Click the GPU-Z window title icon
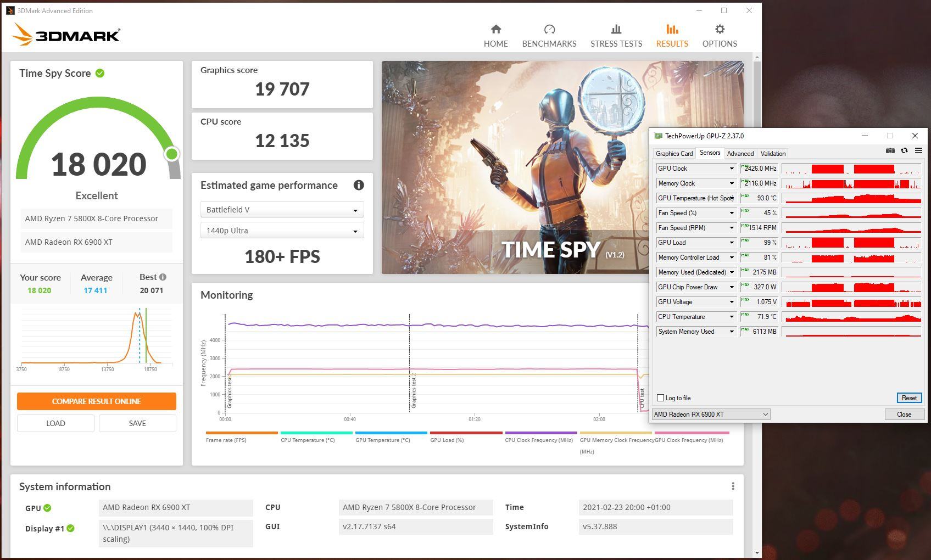 658,136
